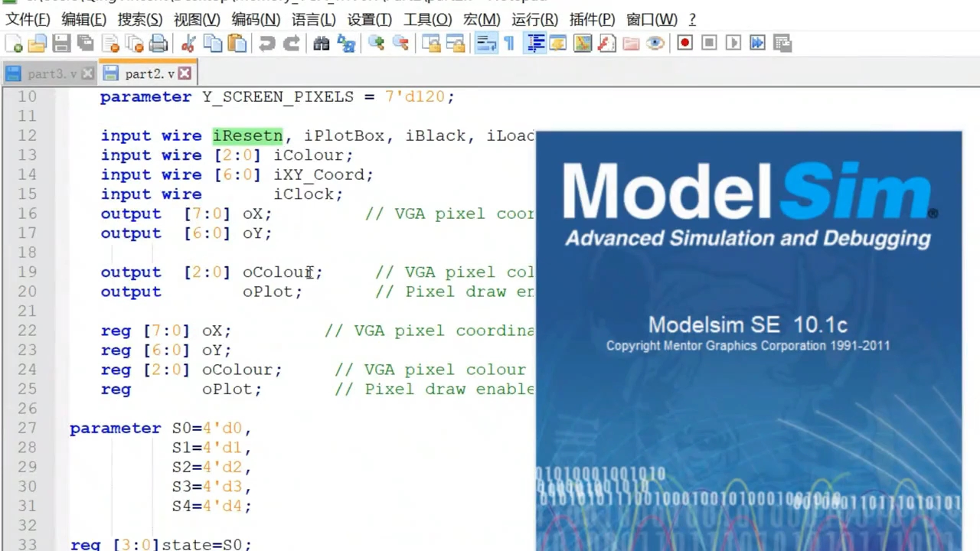Start macro recording with red dot
Viewport: 980px width, 551px height.
click(685, 43)
